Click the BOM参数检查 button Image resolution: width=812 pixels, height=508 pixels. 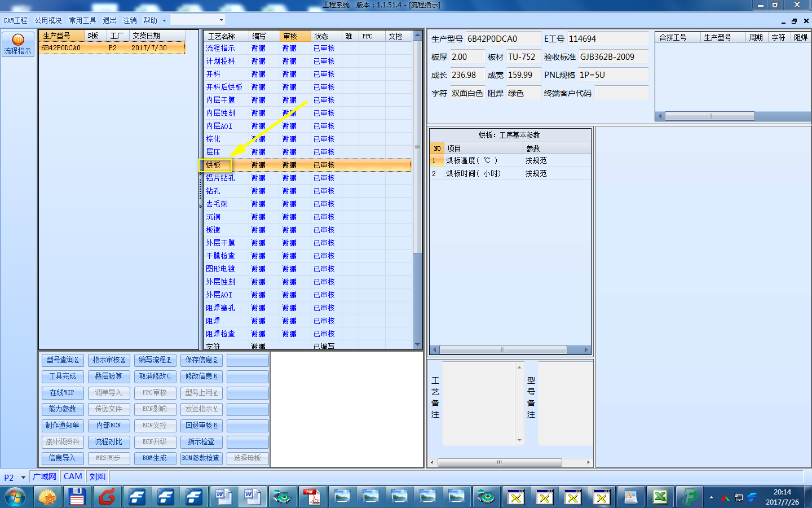201,458
